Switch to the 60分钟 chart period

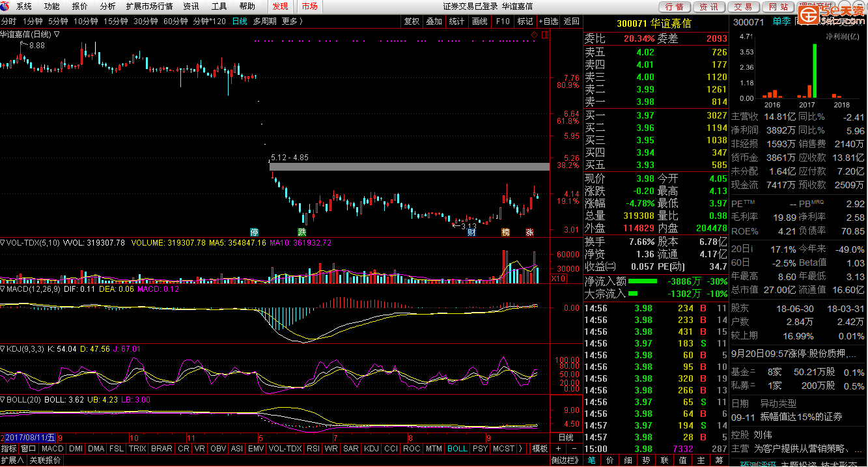(x=175, y=21)
